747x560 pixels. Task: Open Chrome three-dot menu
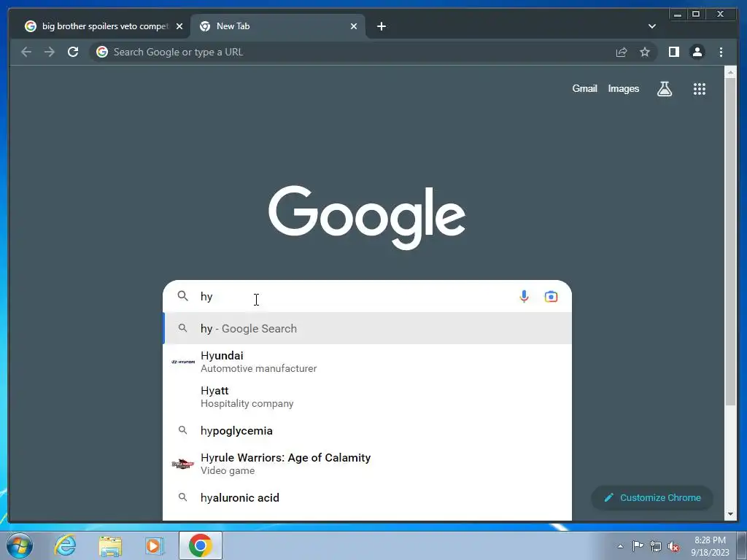pos(721,52)
